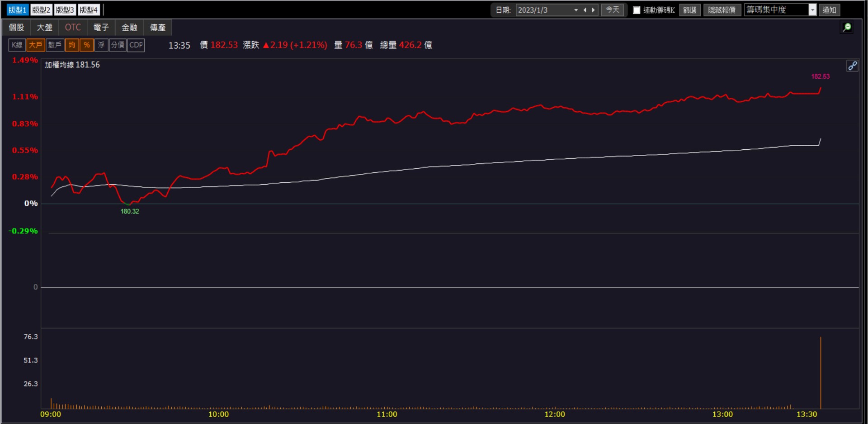This screenshot has height=424, width=868.
Task: Switch to the 版型3 layout tab
Action: coord(65,10)
